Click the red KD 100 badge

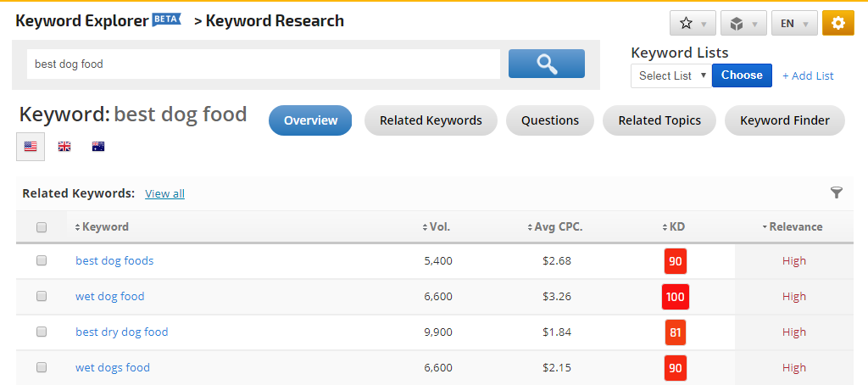(x=676, y=297)
